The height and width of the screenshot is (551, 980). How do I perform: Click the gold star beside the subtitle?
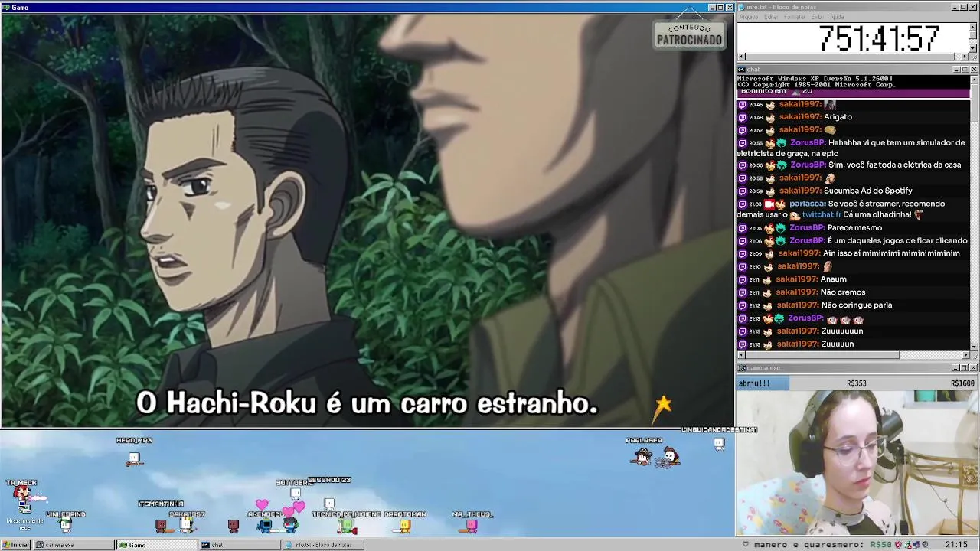point(662,403)
